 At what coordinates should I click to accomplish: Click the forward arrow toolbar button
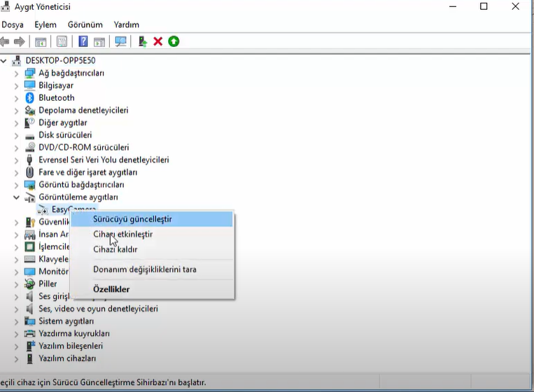point(20,41)
